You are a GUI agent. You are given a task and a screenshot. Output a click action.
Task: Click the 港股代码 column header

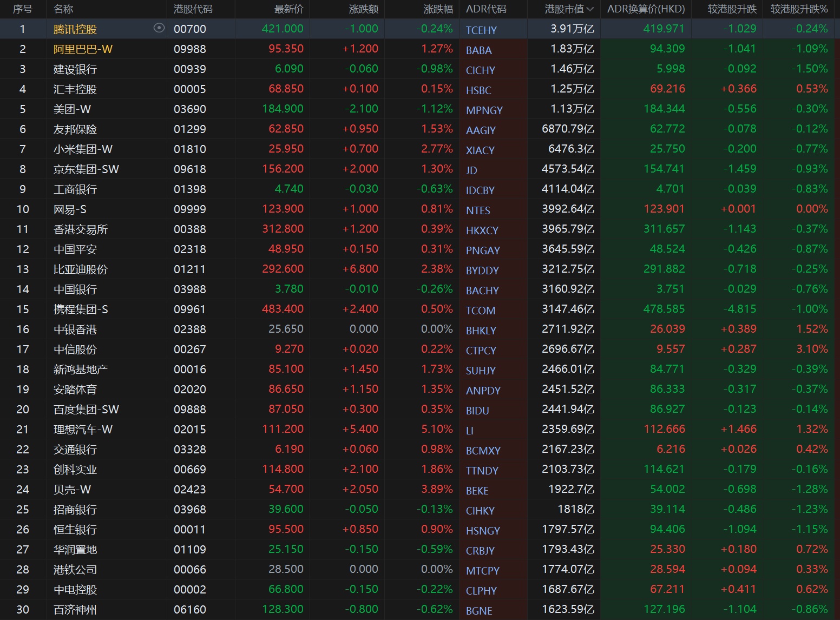(x=193, y=9)
